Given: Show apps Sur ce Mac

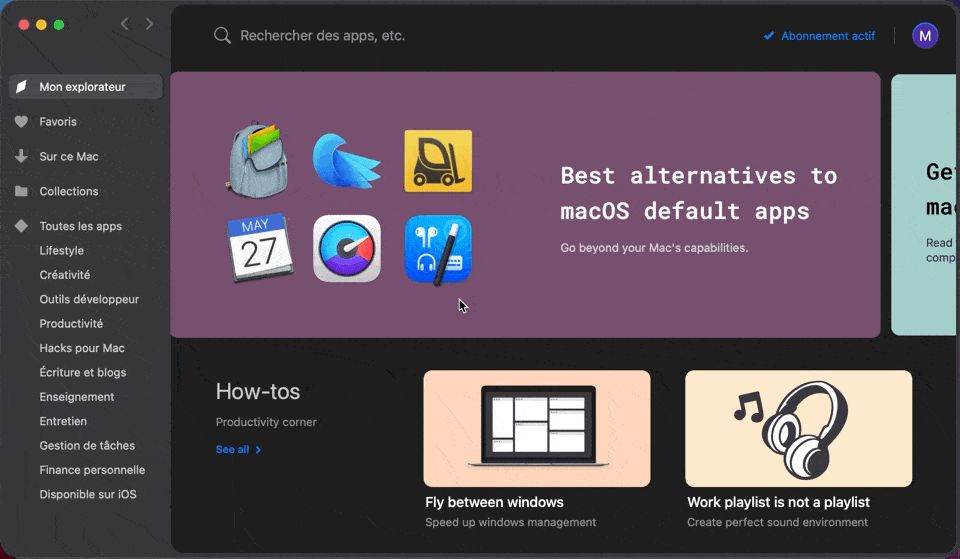Looking at the screenshot, I should 69,156.
